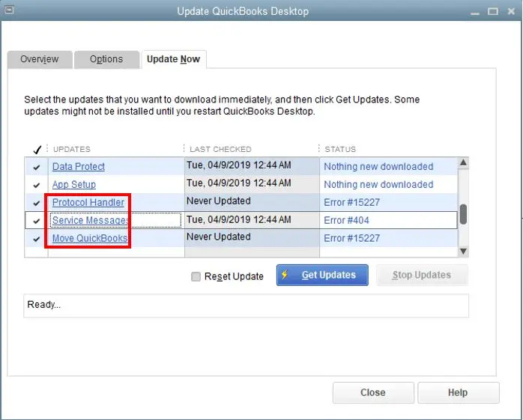Uncheck the App Setup update

(37, 185)
